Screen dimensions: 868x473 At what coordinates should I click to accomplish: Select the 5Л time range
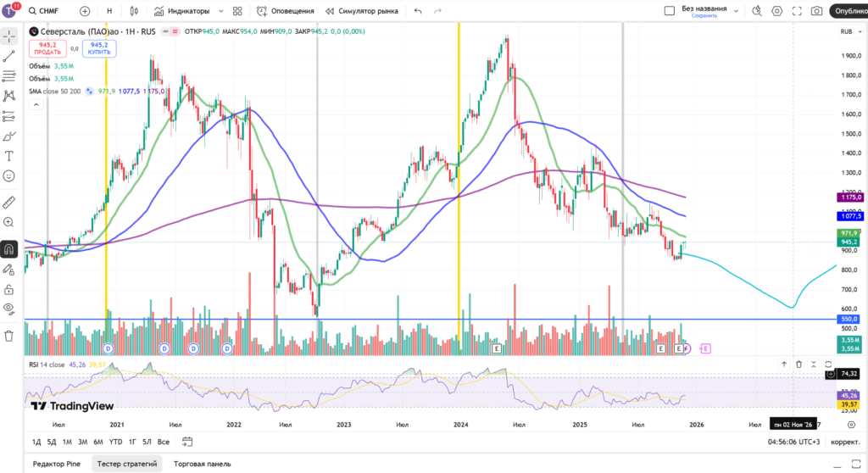click(x=147, y=442)
